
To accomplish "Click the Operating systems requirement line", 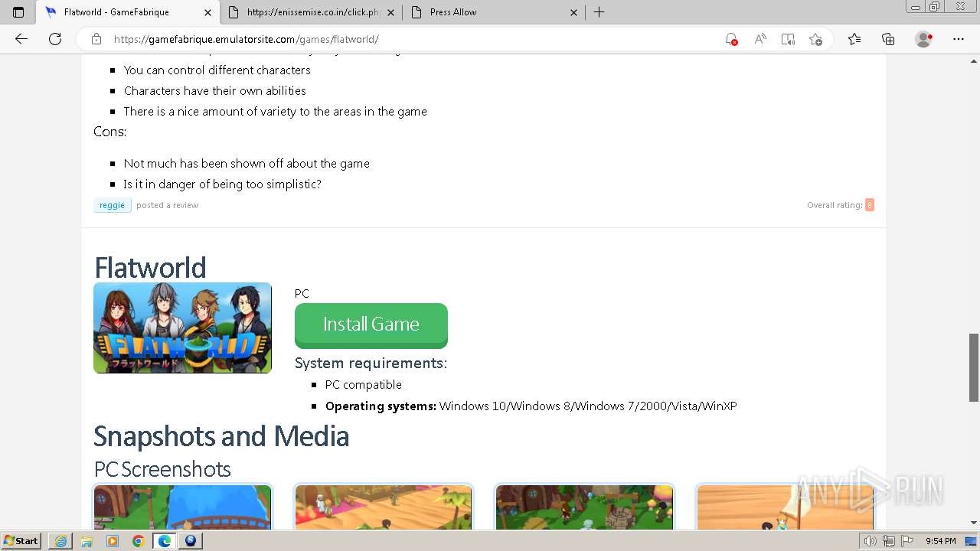I will point(531,406).
